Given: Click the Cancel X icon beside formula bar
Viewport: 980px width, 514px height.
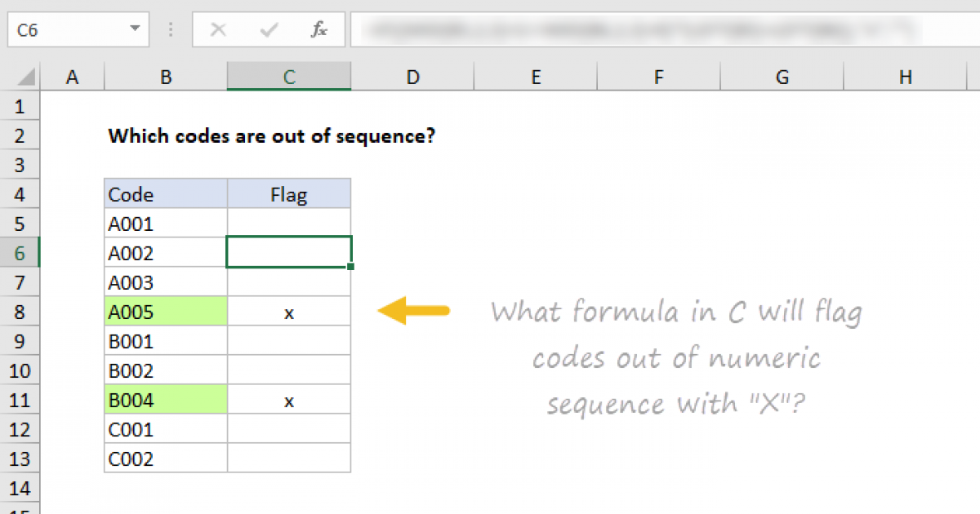Looking at the screenshot, I should coord(217,29).
